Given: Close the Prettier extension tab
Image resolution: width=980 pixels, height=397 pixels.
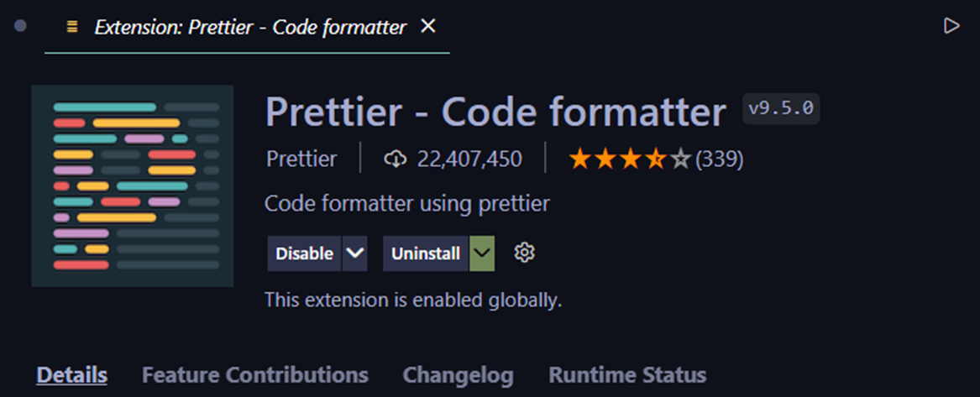Looking at the screenshot, I should click(x=427, y=27).
